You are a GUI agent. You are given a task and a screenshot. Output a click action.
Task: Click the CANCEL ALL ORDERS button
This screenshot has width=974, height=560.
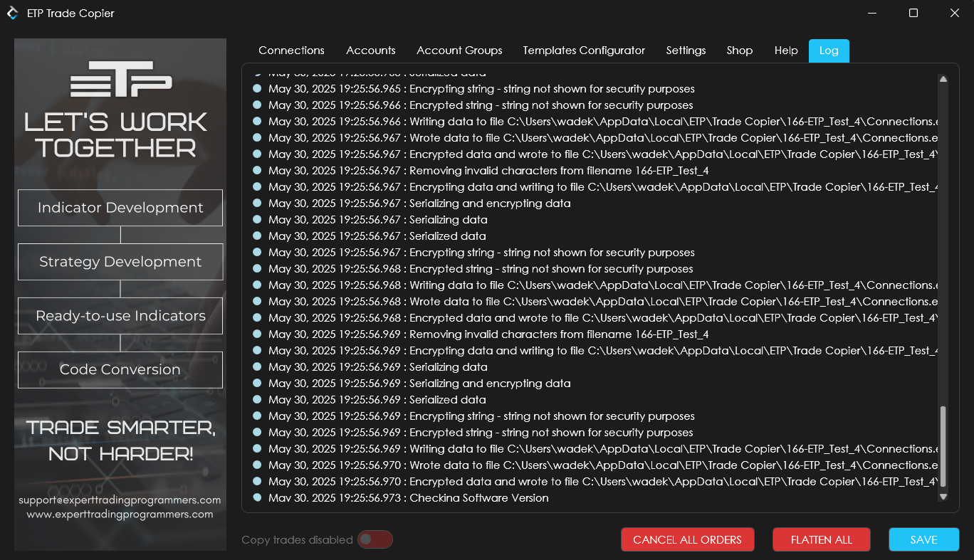click(x=687, y=539)
